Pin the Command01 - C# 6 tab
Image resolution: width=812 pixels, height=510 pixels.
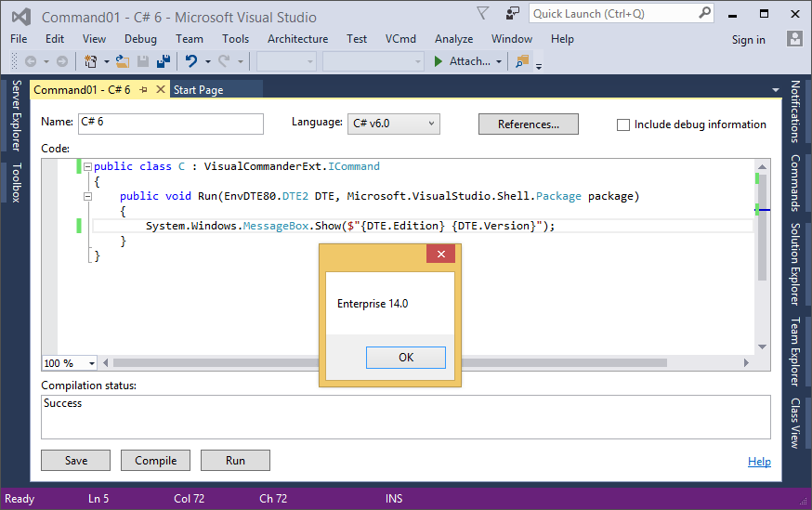click(x=144, y=89)
